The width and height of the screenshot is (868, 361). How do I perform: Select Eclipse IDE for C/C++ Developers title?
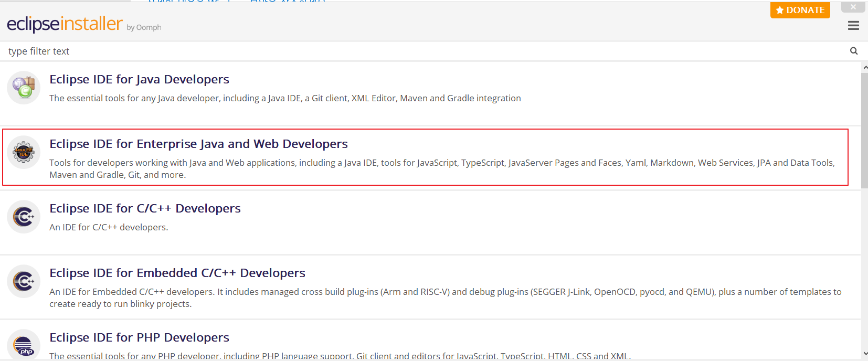pos(145,208)
